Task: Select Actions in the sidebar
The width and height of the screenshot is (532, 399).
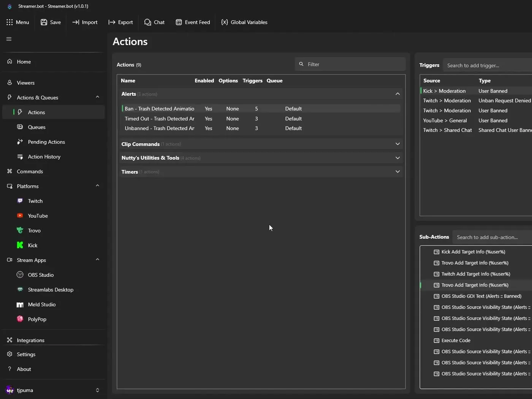Action: (53, 112)
